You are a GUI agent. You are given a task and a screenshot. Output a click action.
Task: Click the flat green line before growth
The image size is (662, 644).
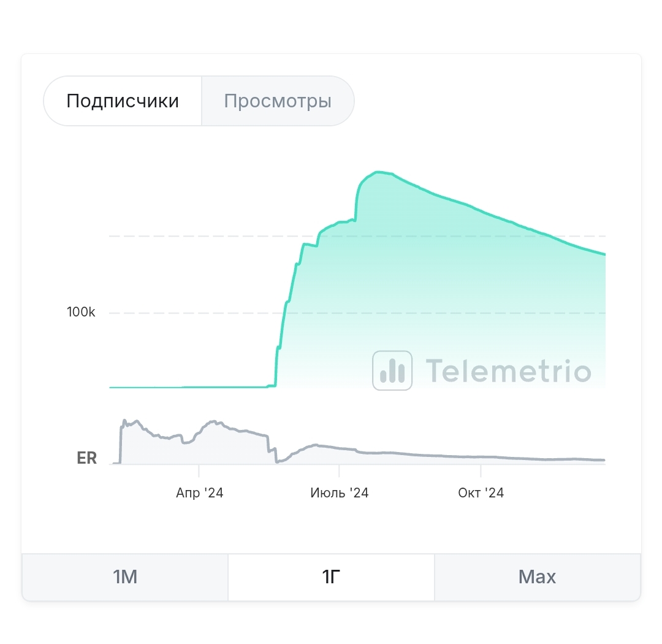[x=190, y=387]
